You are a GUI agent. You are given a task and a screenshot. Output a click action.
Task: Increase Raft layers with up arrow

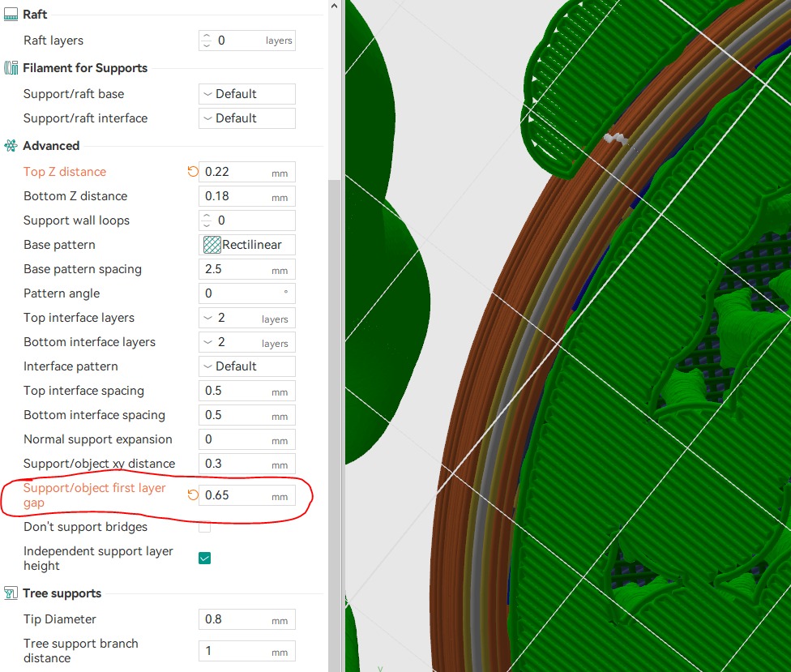pos(207,36)
